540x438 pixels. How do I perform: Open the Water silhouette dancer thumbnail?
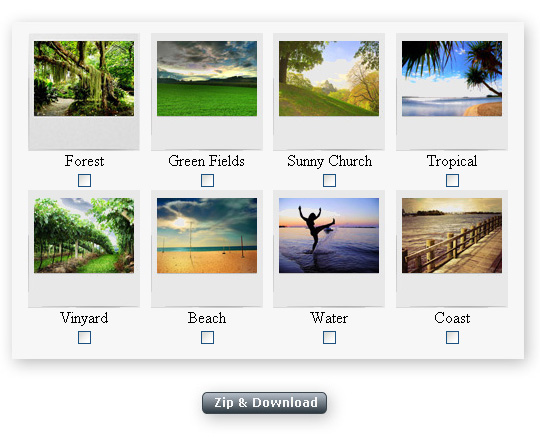pos(329,236)
